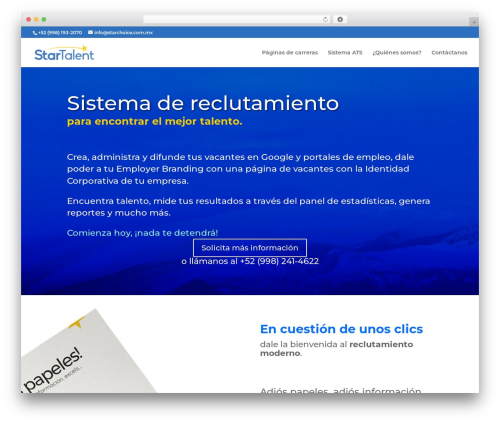Open a new tab with plus button
This screenshot has width=500, height=423.
474,22
